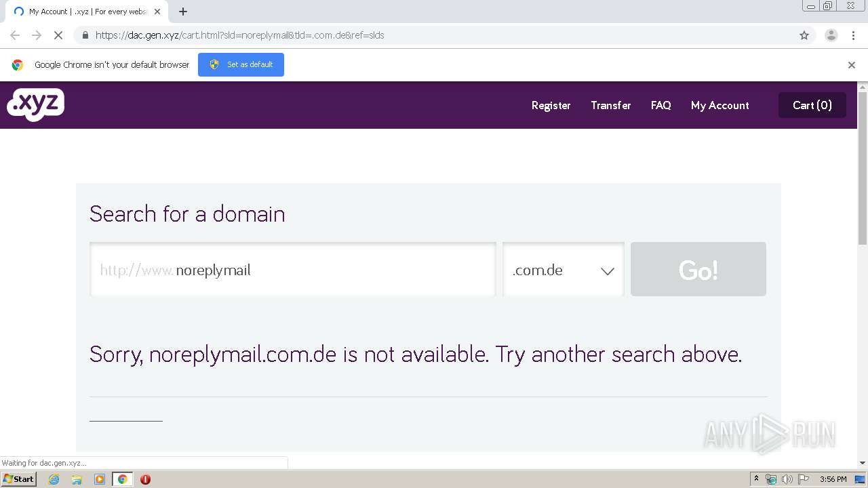Image resolution: width=868 pixels, height=488 pixels.
Task: Open the Chrome profile avatar
Action: click(x=831, y=35)
